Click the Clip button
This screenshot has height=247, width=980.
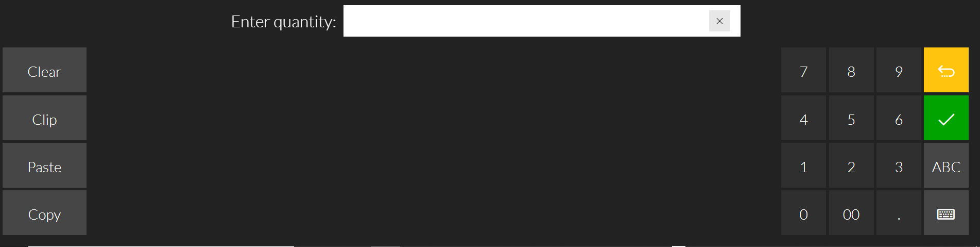click(44, 118)
